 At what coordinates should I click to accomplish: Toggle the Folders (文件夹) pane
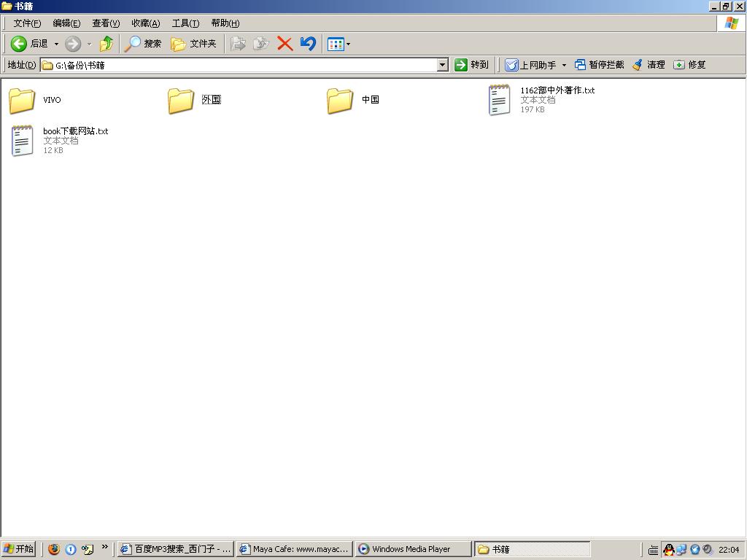pos(194,44)
